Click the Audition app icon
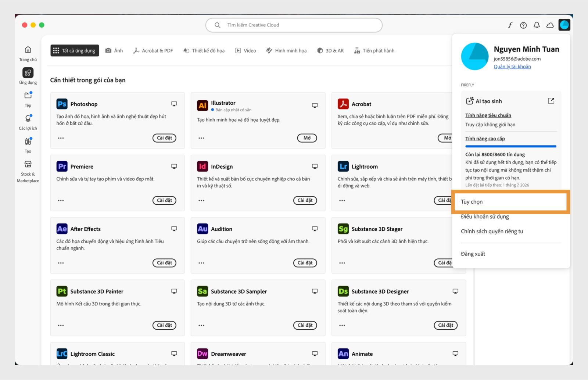Viewport: 588px width, 380px height. click(202, 229)
